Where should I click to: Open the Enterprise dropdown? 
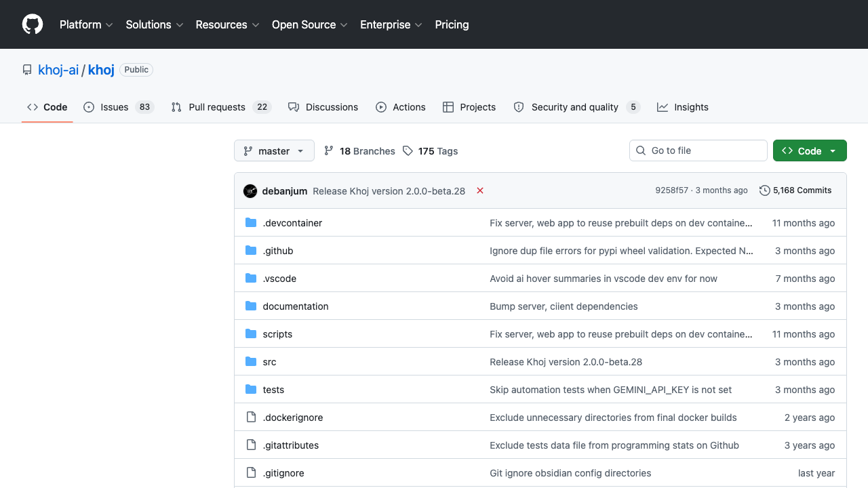[x=391, y=24]
